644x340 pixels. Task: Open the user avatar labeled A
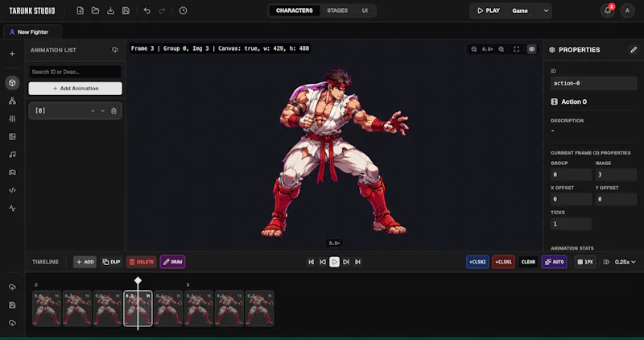627,10
